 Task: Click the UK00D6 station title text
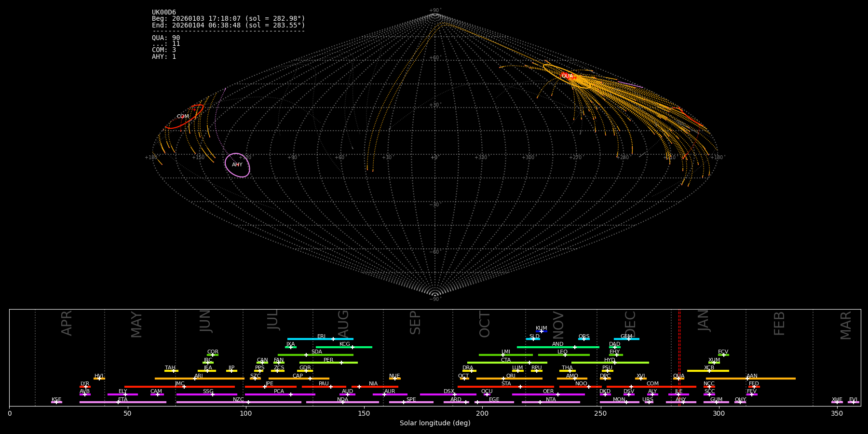click(164, 13)
